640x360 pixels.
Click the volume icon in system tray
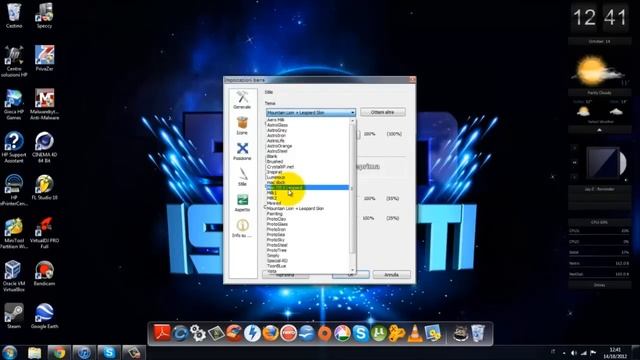coord(574,353)
